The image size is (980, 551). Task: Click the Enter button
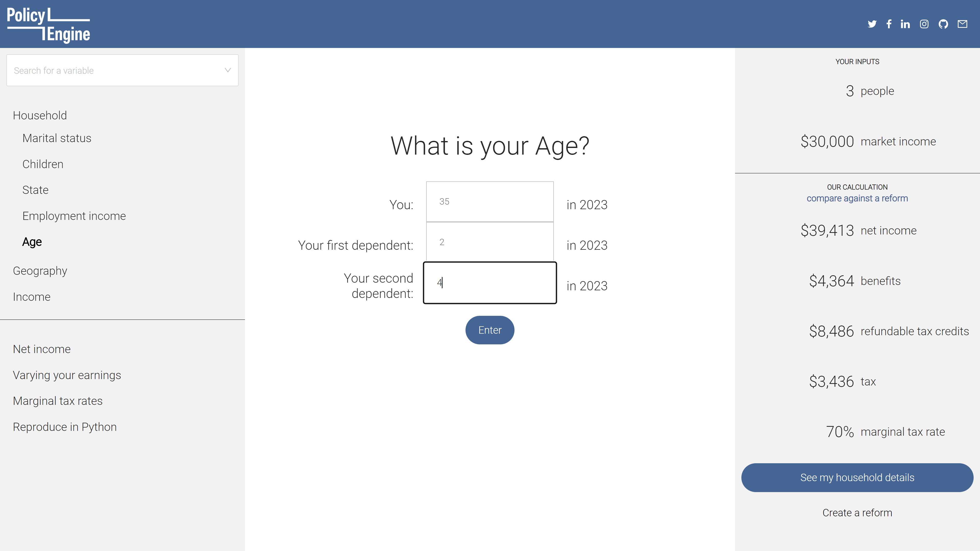coord(490,330)
